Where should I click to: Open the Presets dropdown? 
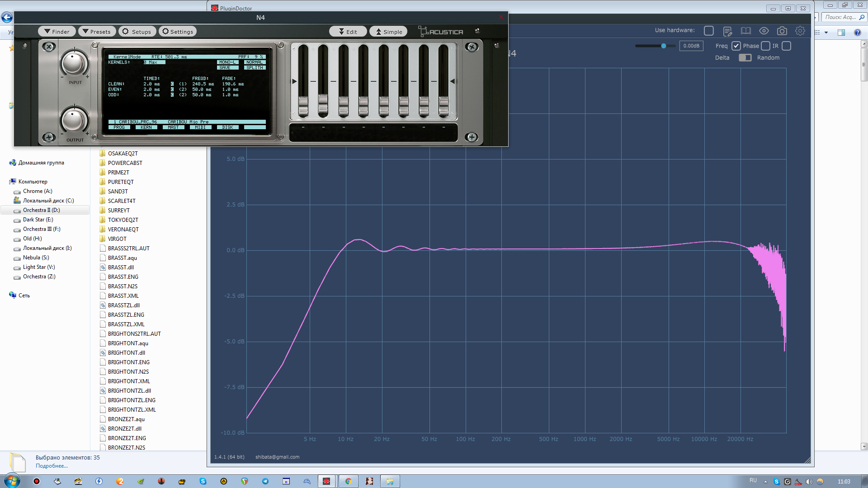click(96, 32)
